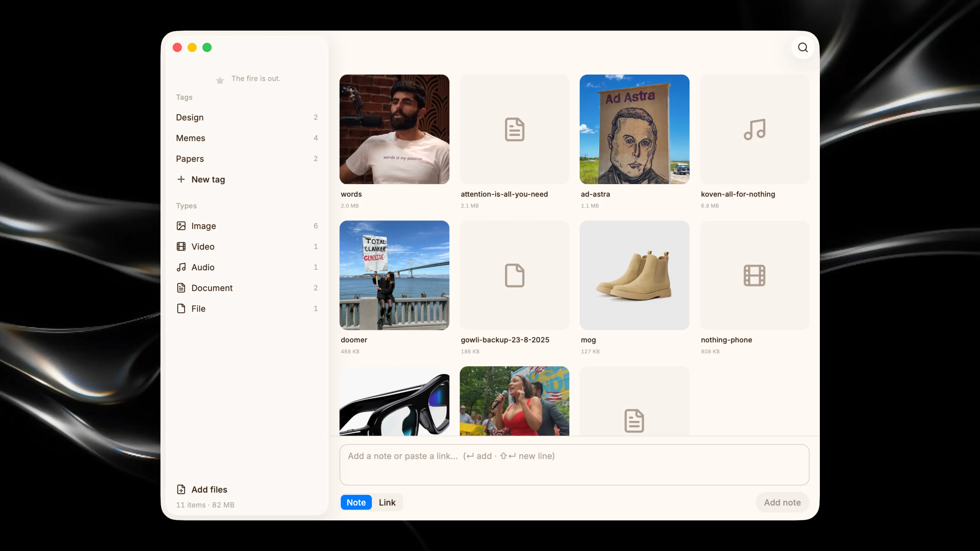Focus the 'Add a note or paste a link' field
The image size is (980, 551).
(x=574, y=465)
